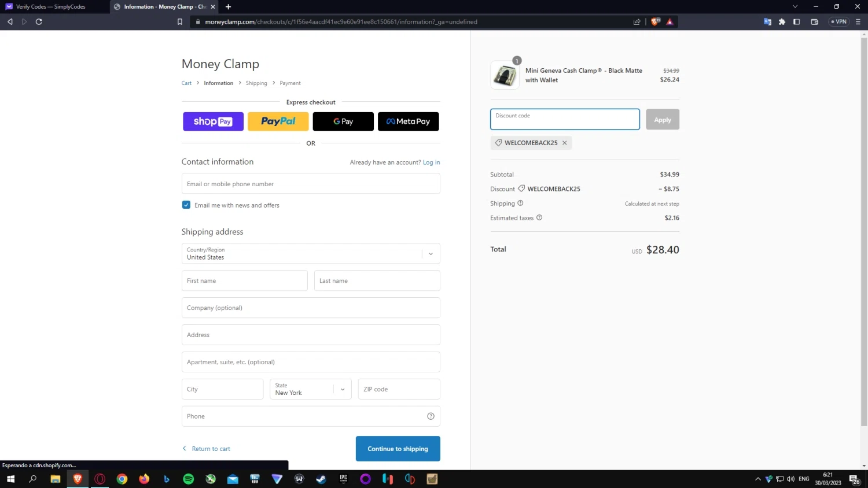Focus the First name field
Viewport: 868px width, 488px height.
[x=245, y=280]
